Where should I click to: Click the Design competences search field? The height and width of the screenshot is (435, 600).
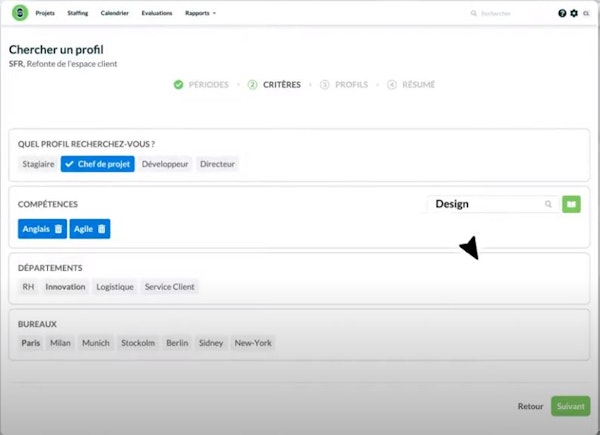coord(485,204)
